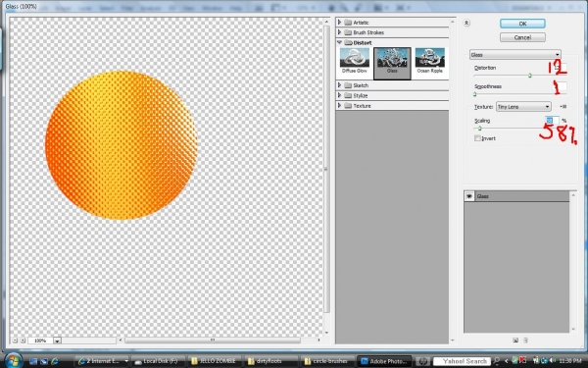Switch to circle-brushes folder taskbar button
Viewport: 588px width, 368px height.
pos(327,361)
